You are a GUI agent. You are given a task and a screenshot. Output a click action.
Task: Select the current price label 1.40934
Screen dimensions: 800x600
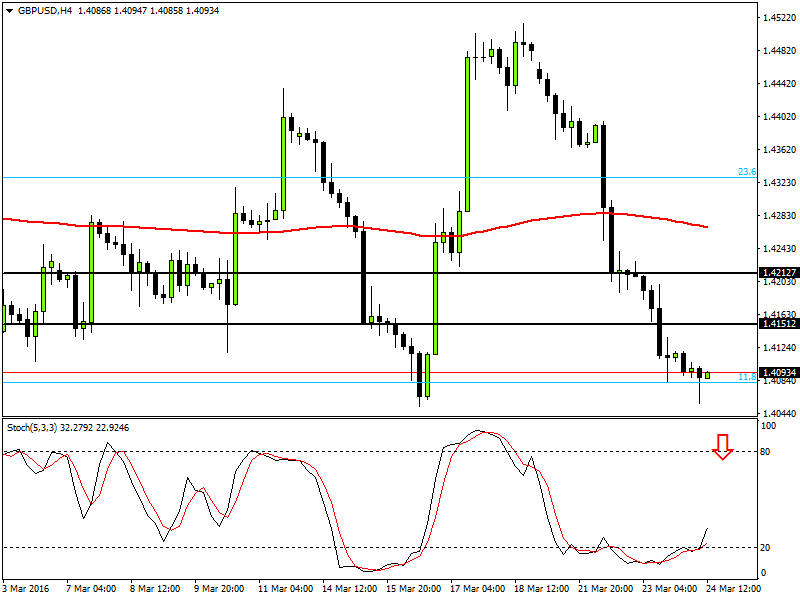pos(779,372)
